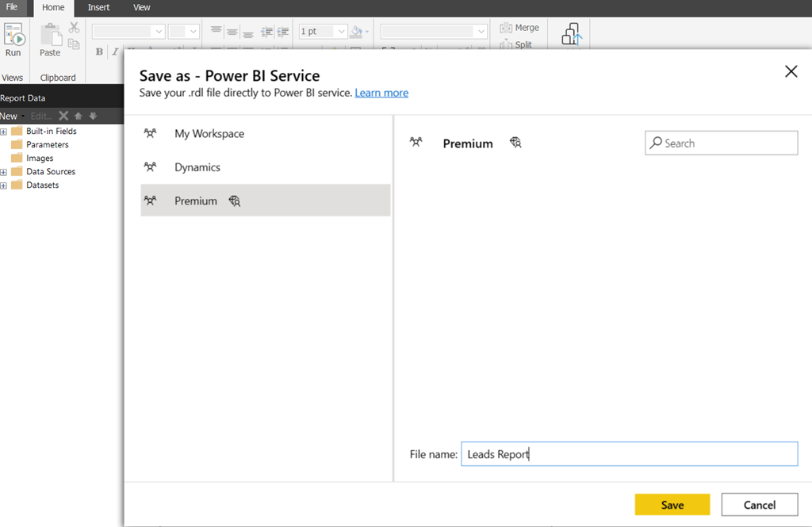Open the fill color dropdown arrow

[x=367, y=32]
